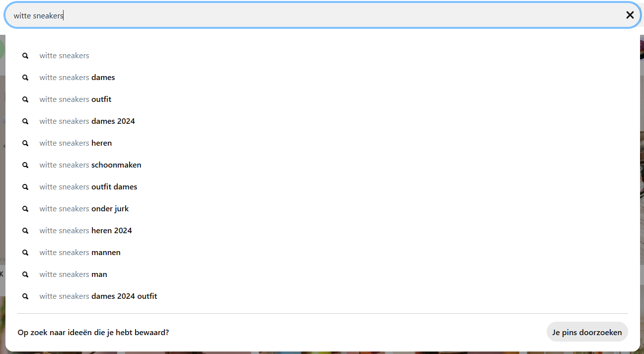Click the magnifier icon beside 'witte sneakers onder jurk'
644x354 pixels.
(x=25, y=209)
